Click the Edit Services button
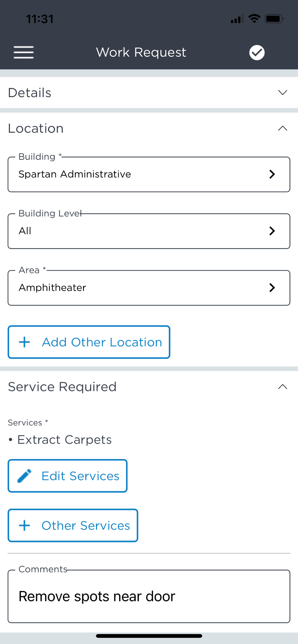 (68, 475)
